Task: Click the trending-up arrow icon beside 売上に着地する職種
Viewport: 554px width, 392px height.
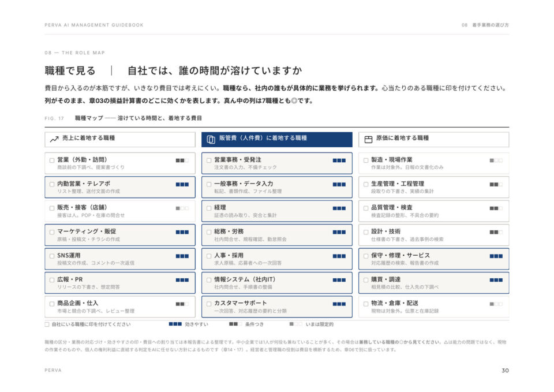Action: click(x=54, y=139)
